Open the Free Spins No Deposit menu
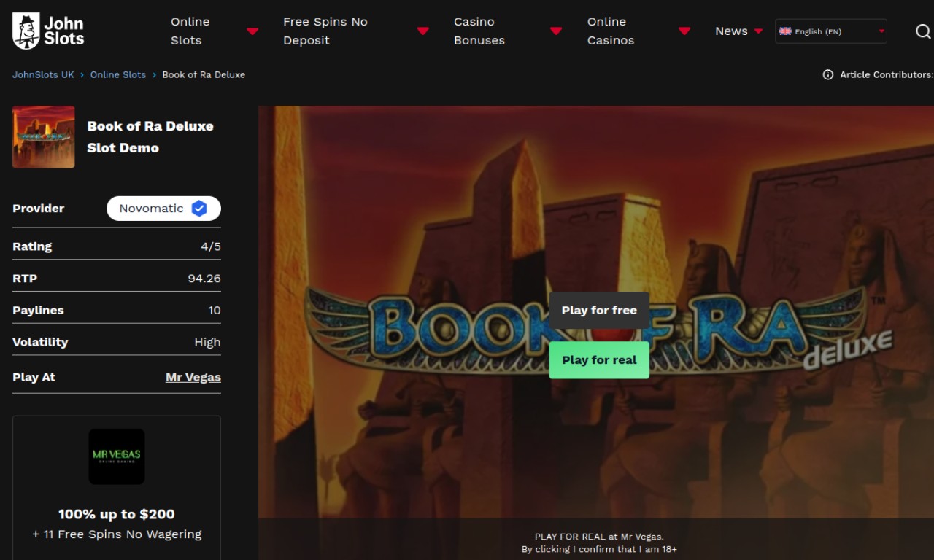 pos(325,31)
